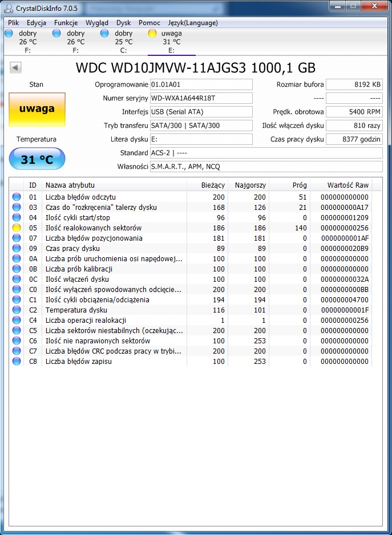Image resolution: width=392 pixels, height=535 pixels.
Task: Click raw value 000000000A17
Action: (x=345, y=207)
